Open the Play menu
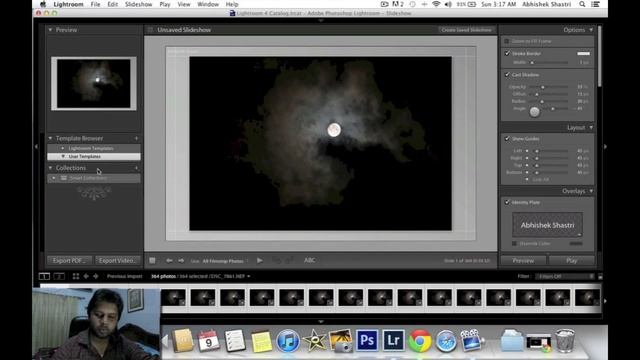 pos(165,4)
